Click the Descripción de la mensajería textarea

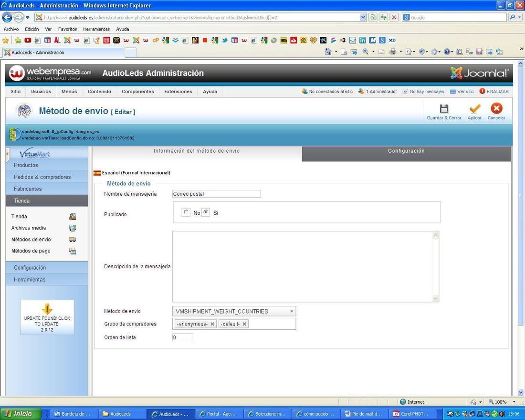tap(305, 267)
